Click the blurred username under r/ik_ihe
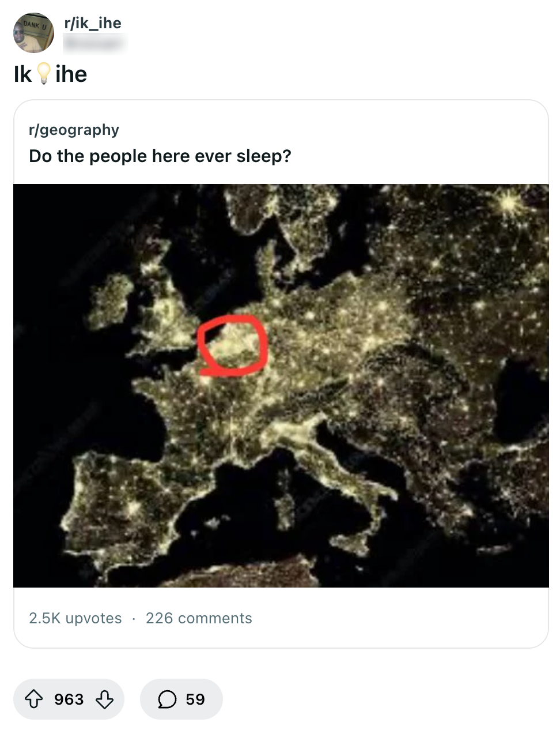The width and height of the screenshot is (560, 730). (94, 43)
